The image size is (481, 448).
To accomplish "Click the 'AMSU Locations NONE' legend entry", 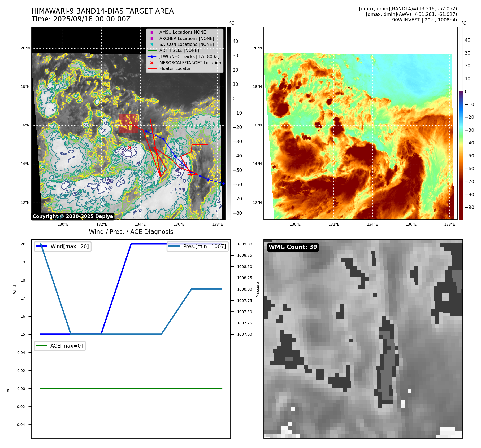I will 183,32.
